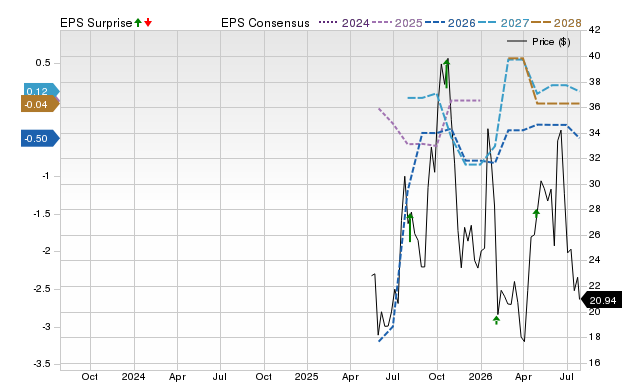Viewport: 640px width, 382px height.
Task: Click the black 20.94 current price tag
Action: pos(601,300)
